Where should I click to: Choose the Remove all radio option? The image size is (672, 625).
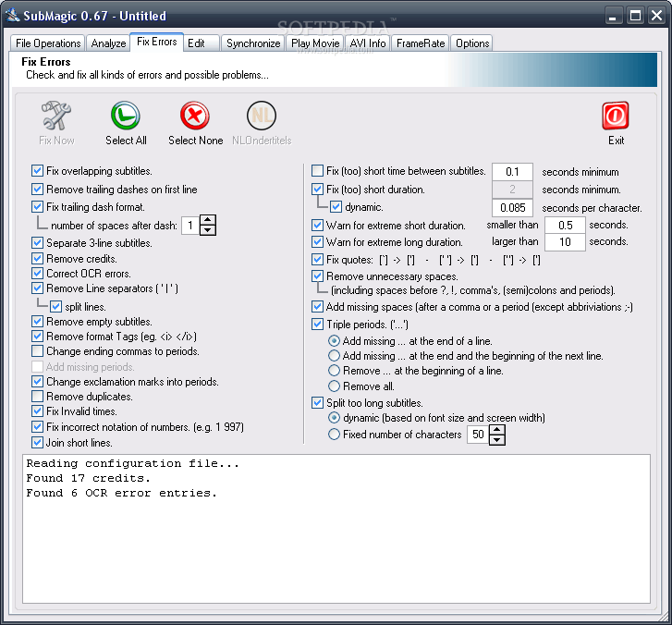334,386
